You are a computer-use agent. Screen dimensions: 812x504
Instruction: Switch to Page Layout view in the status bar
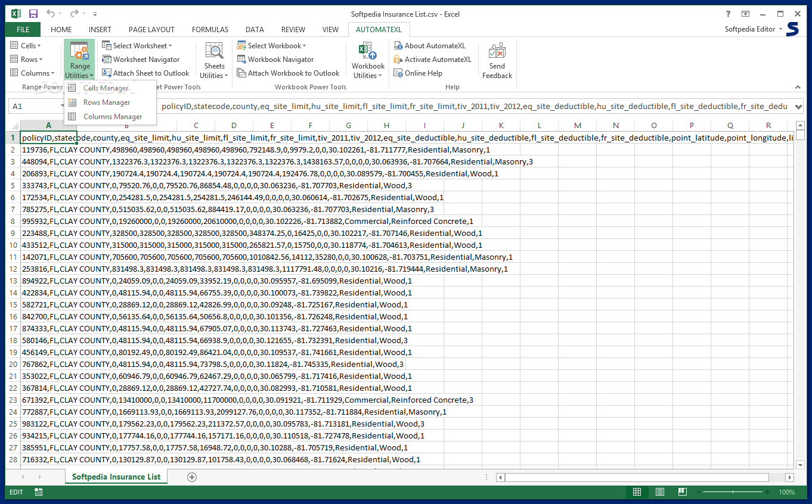pyautogui.click(x=660, y=492)
